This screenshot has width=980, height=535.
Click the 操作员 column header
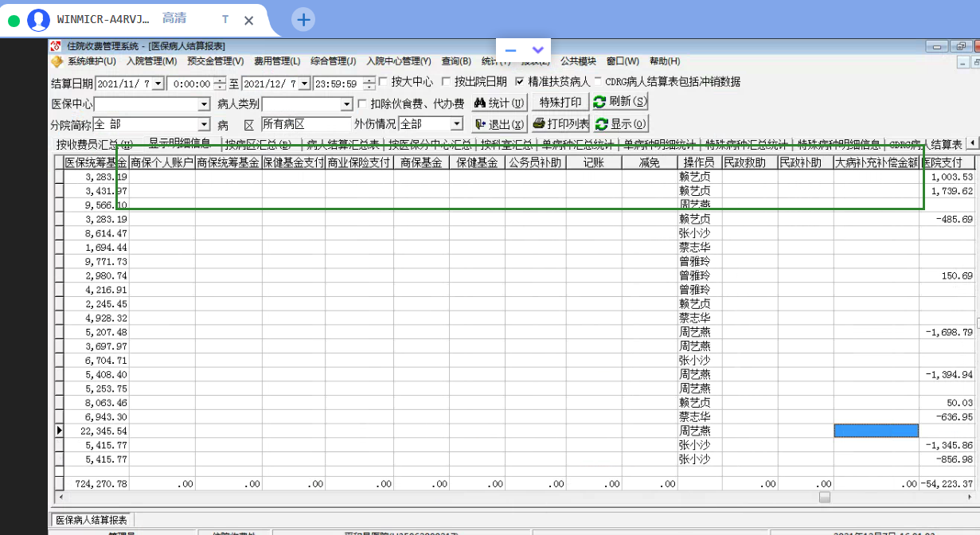[x=700, y=162]
